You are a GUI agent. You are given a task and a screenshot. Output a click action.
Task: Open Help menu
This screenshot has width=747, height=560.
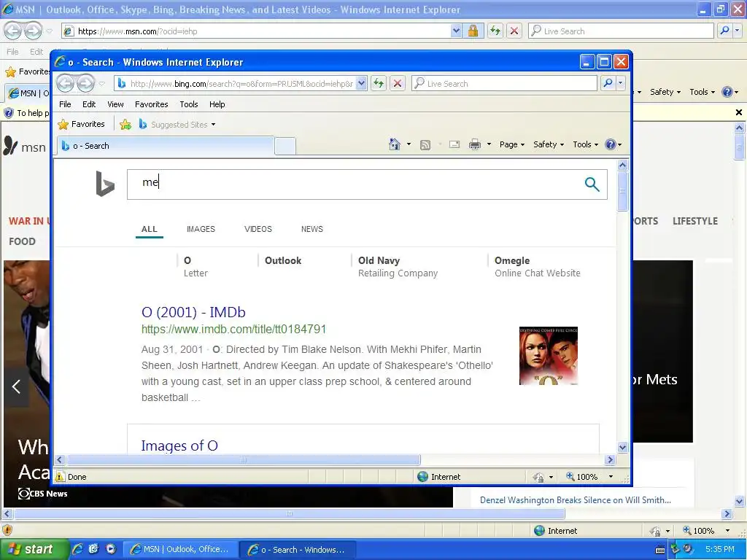(x=217, y=104)
